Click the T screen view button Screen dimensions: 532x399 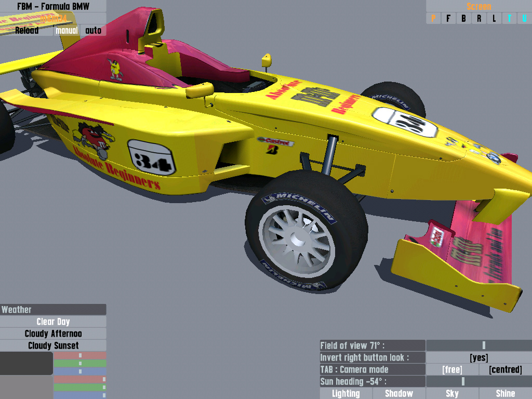point(509,18)
